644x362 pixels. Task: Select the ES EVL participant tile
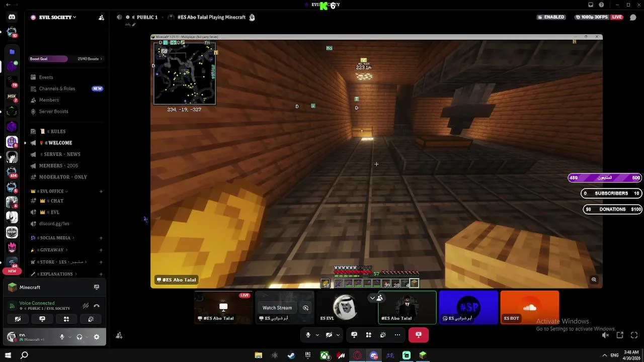[346, 307]
